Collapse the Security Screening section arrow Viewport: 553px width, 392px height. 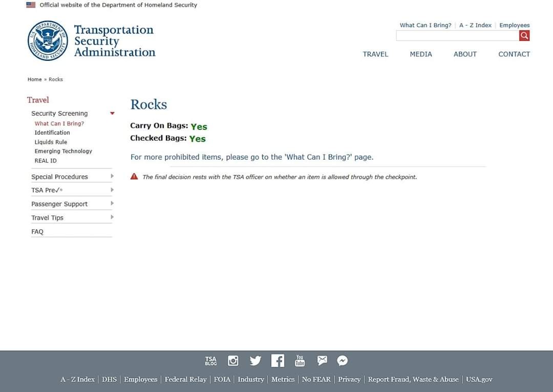[x=112, y=114]
